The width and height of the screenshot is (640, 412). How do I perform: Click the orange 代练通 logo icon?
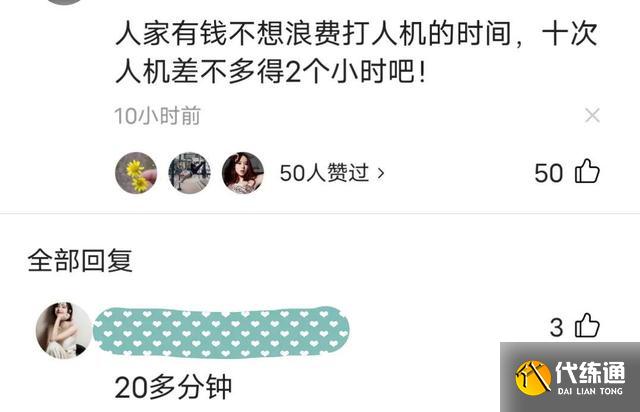tap(533, 377)
